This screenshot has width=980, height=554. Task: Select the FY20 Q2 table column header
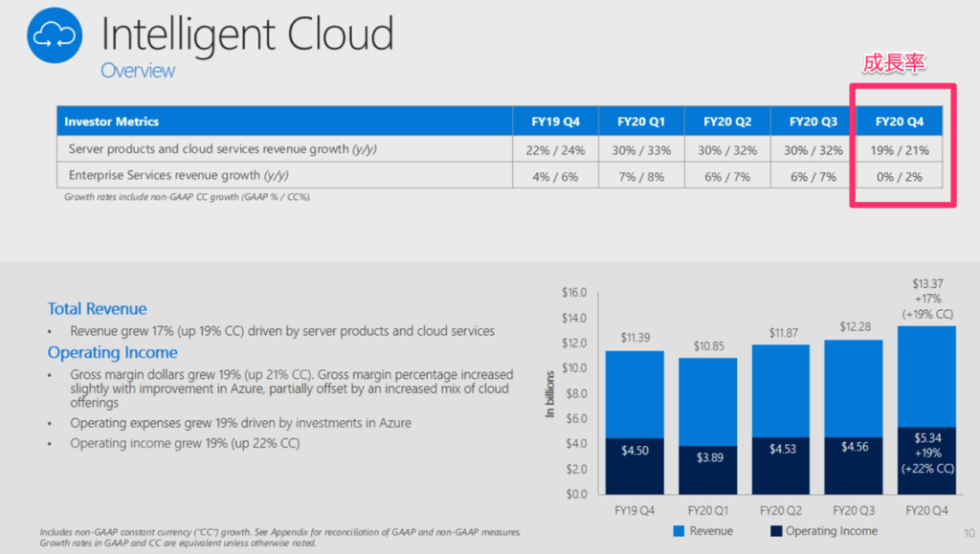(x=727, y=122)
